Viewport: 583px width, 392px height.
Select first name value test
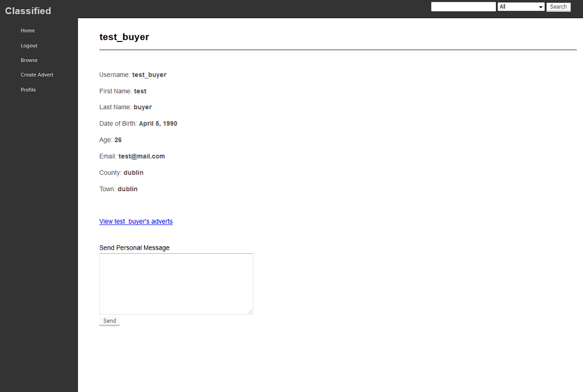[140, 91]
